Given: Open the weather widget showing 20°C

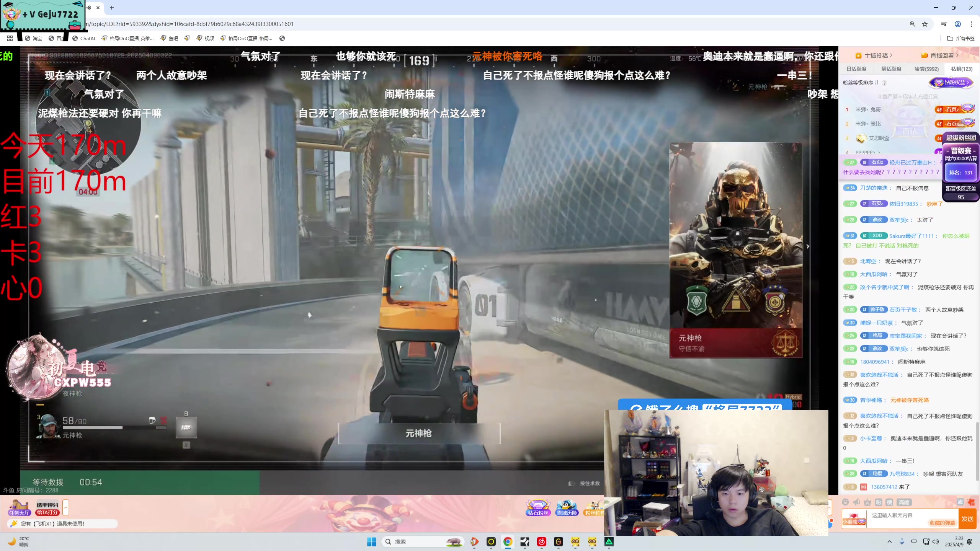Looking at the screenshot, I should pyautogui.click(x=19, y=541).
